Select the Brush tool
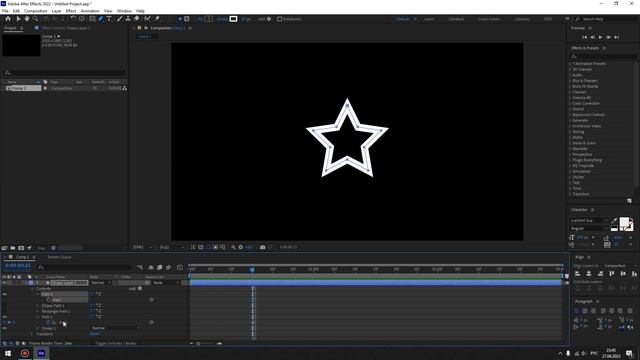This screenshot has height=360, width=640. click(x=120, y=19)
